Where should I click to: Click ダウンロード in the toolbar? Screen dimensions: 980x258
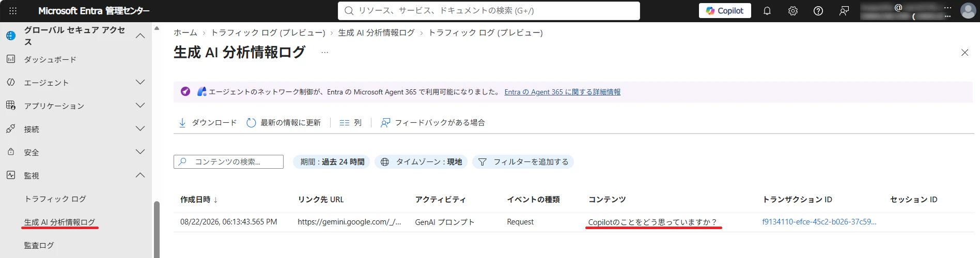207,122
